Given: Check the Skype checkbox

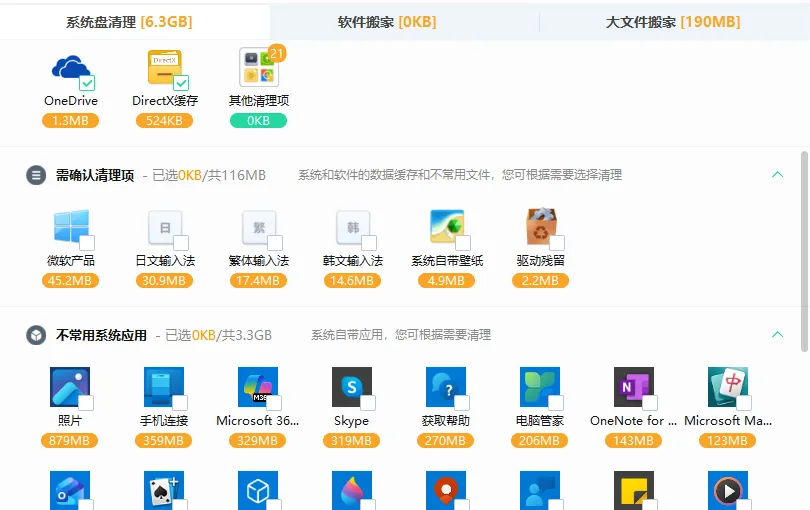Looking at the screenshot, I should tap(368, 403).
